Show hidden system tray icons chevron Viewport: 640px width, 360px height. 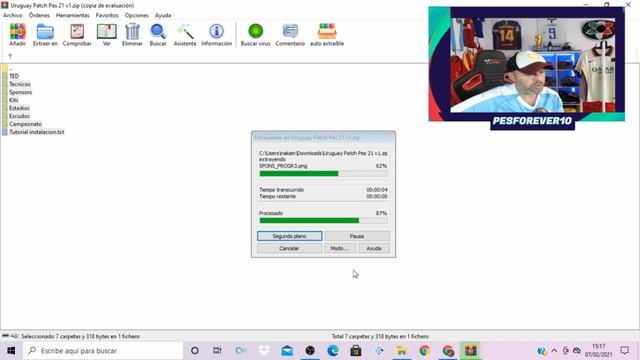tap(554, 351)
